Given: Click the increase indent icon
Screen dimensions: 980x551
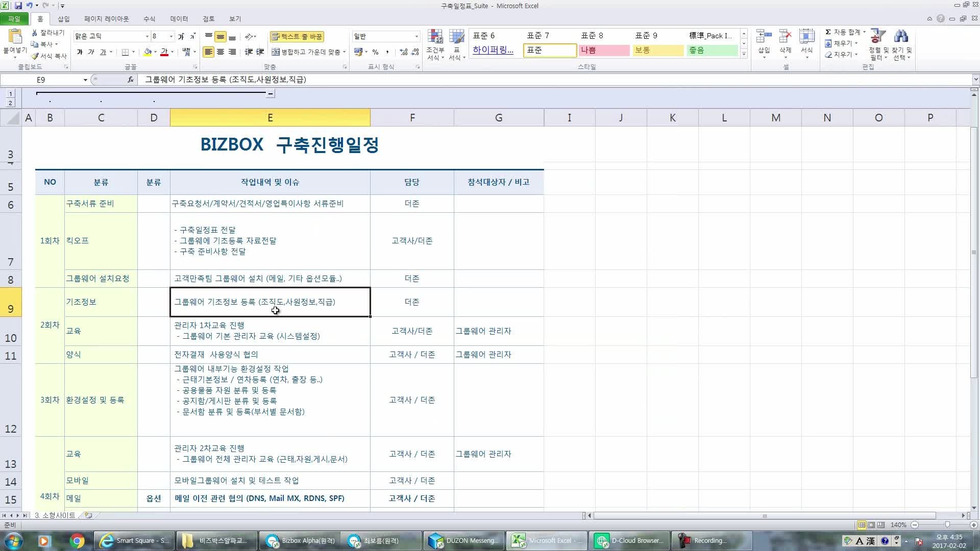Looking at the screenshot, I should (x=260, y=52).
